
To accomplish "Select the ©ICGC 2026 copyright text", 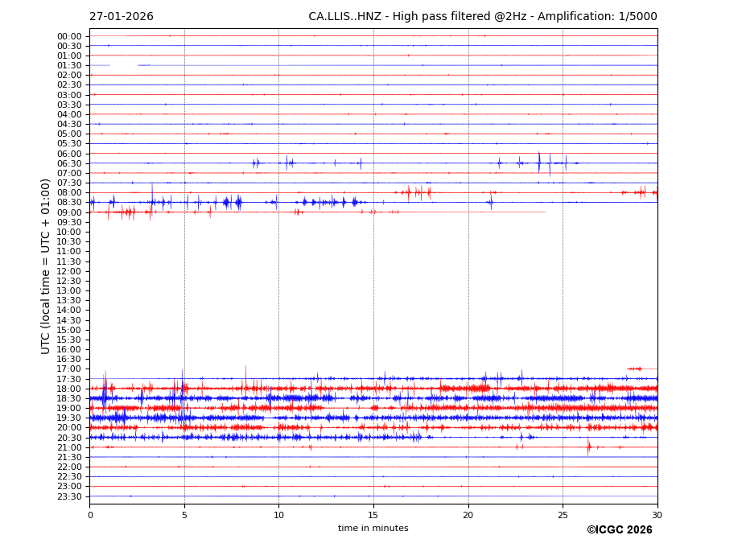I will (x=619, y=529).
